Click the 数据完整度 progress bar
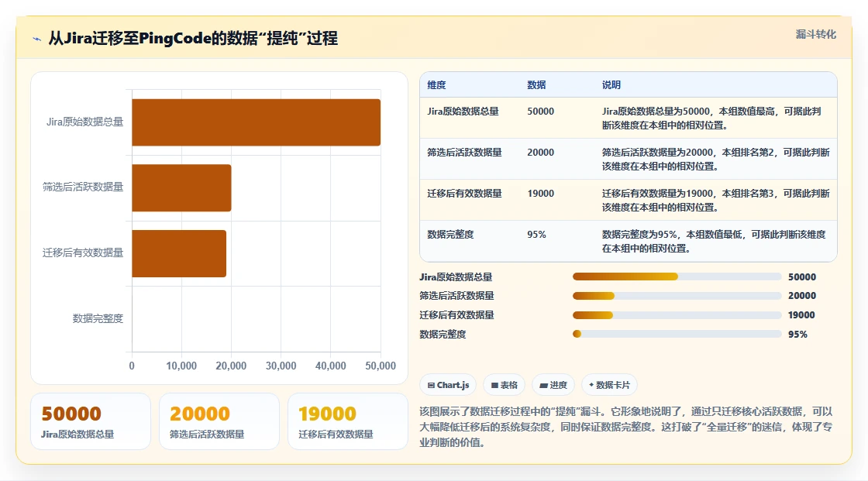 pos(677,335)
